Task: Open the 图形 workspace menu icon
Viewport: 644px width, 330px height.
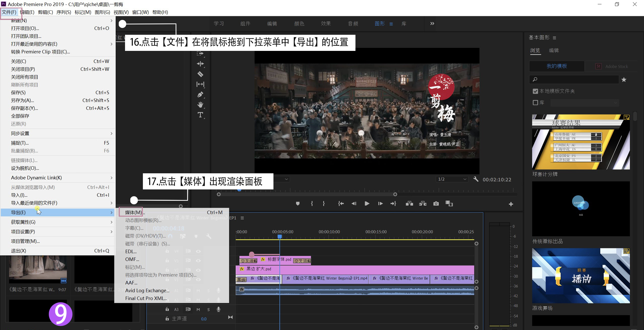Action: (x=391, y=24)
